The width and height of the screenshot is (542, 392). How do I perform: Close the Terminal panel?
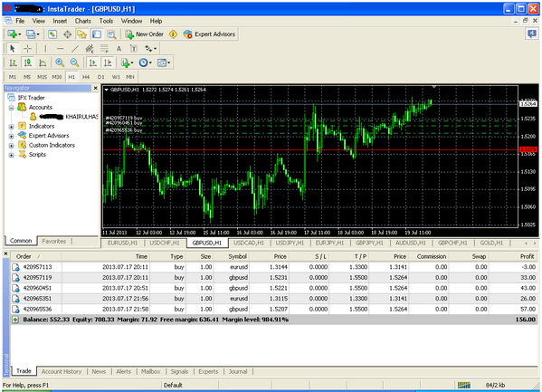point(5,253)
